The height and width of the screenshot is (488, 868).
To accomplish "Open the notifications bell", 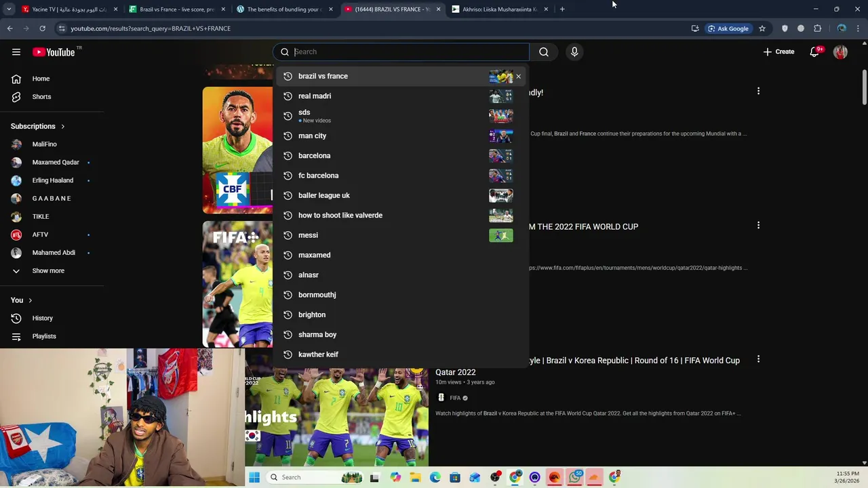I will 814,52.
